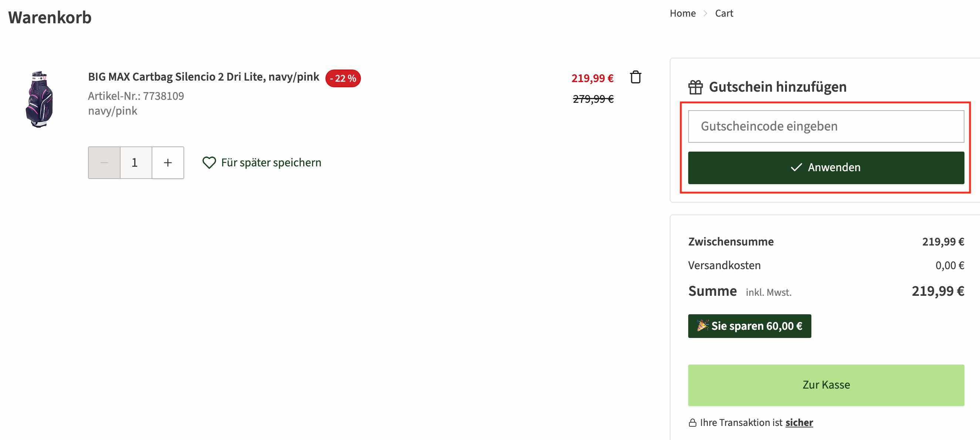Increase quantity with the plus button
980x440 pixels.
tap(168, 163)
